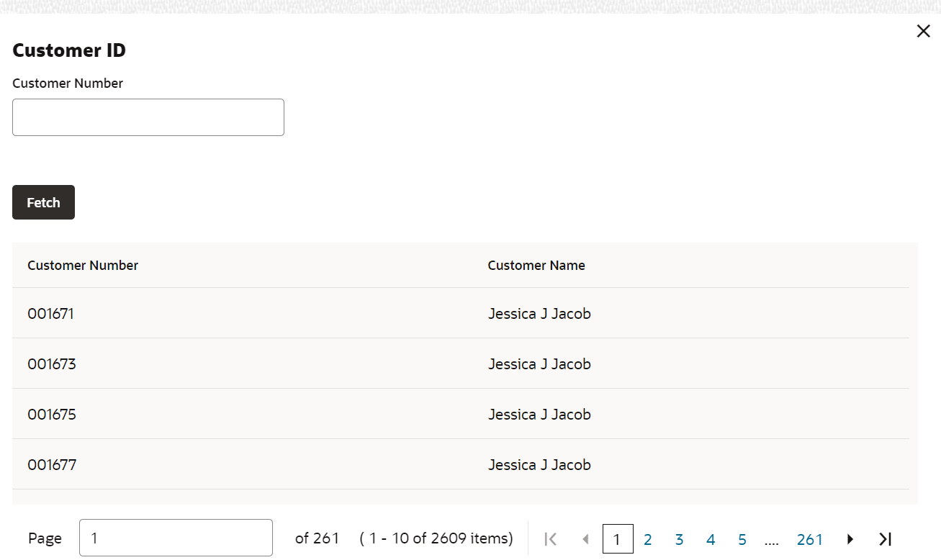Go to previous page arrow

585,539
